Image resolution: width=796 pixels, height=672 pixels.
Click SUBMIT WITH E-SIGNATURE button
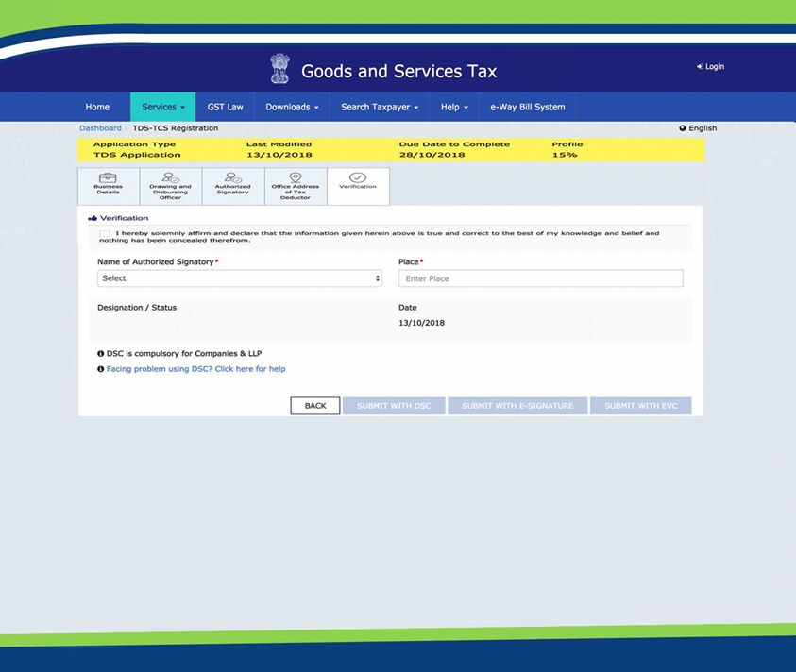[517, 406]
